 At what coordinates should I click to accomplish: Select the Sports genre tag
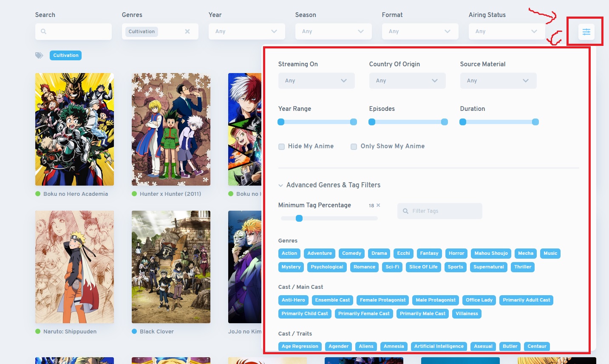tap(456, 267)
